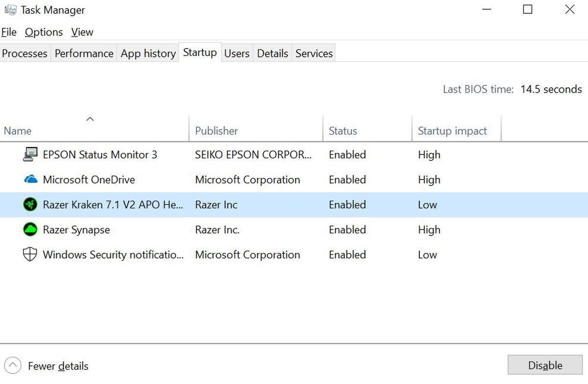Screen dimensions: 588x384
Task: Click the Low impact value for Windows Security
Action: tap(427, 255)
